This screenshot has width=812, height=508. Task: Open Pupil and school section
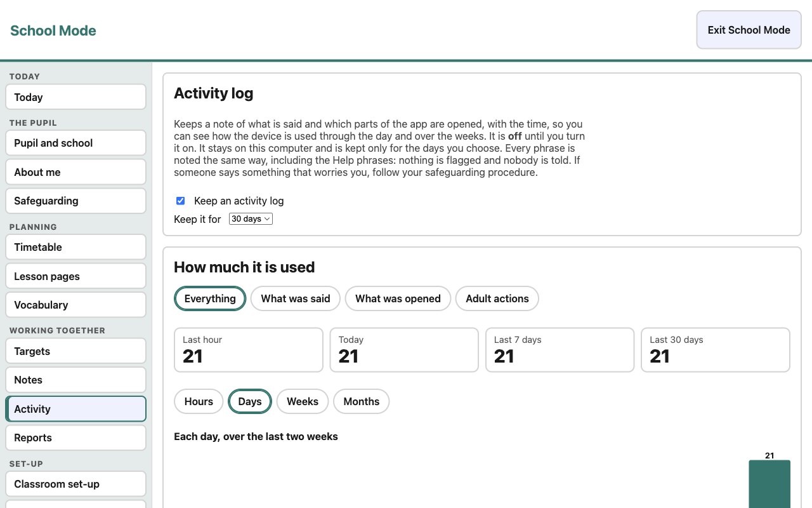[75, 143]
